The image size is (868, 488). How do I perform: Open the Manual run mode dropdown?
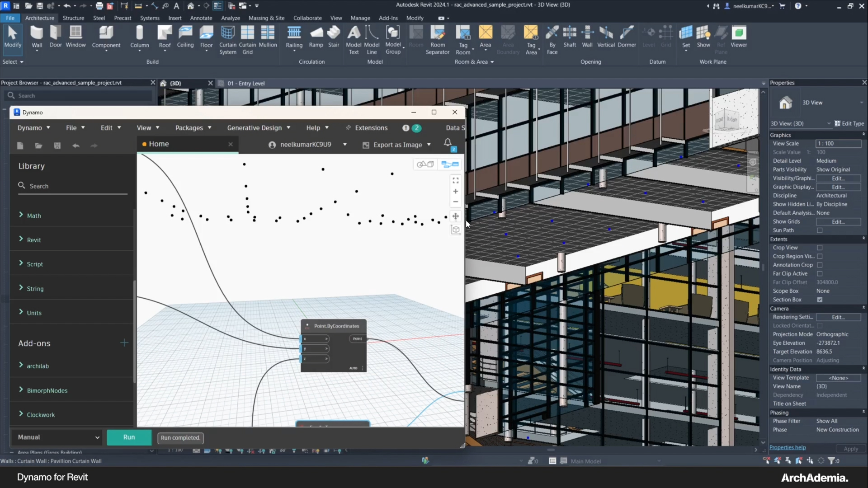click(58, 437)
